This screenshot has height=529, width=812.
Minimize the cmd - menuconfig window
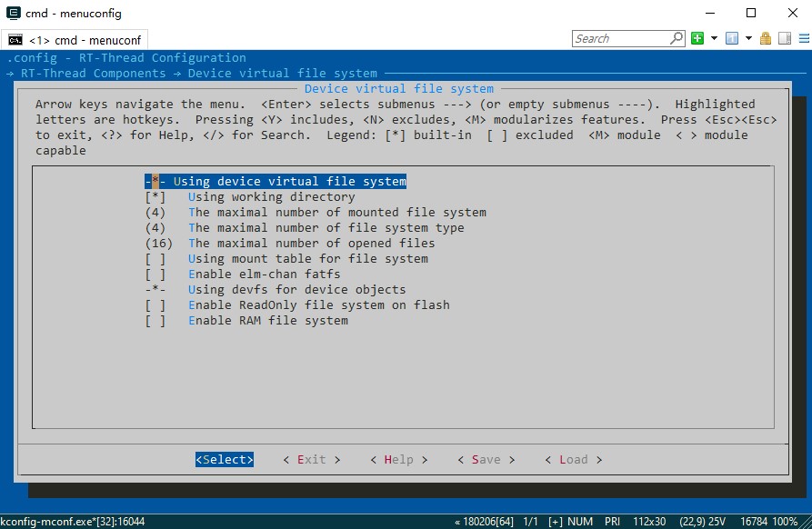(x=710, y=13)
